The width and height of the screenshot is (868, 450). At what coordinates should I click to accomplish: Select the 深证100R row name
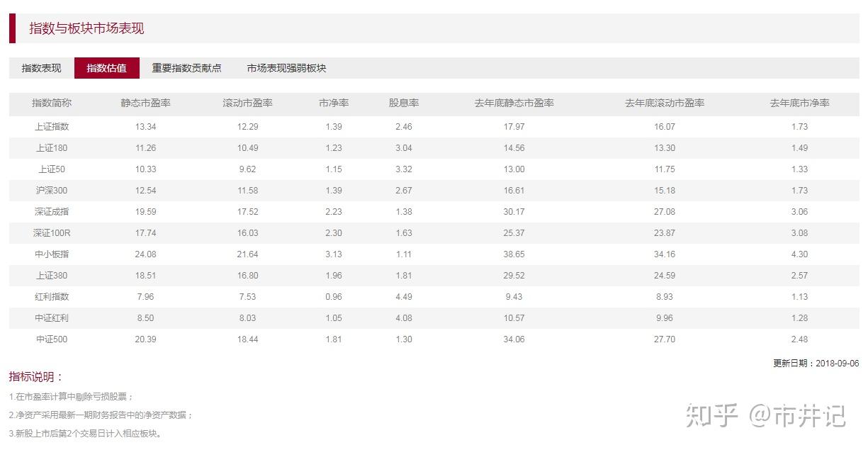coord(52,233)
